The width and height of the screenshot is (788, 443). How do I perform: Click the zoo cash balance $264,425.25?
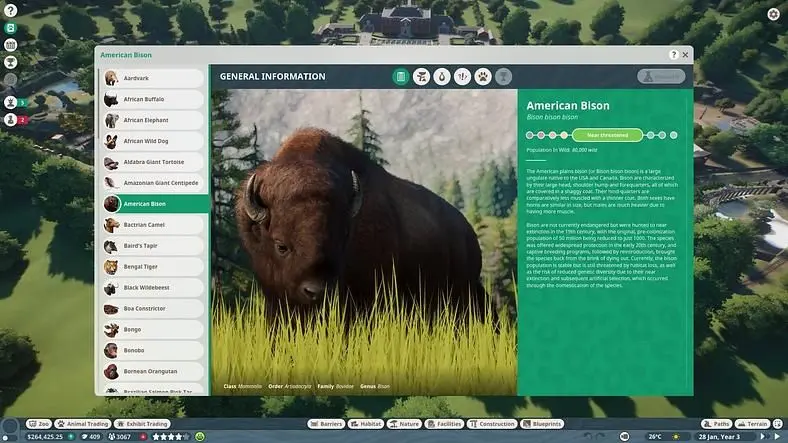(x=45, y=437)
